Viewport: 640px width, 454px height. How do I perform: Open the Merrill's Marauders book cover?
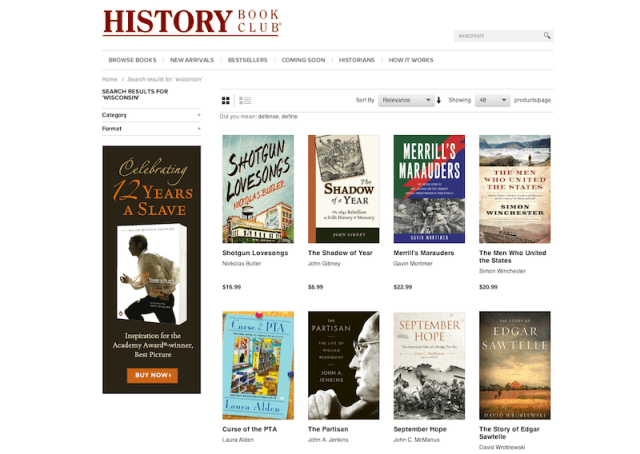pos(429,189)
